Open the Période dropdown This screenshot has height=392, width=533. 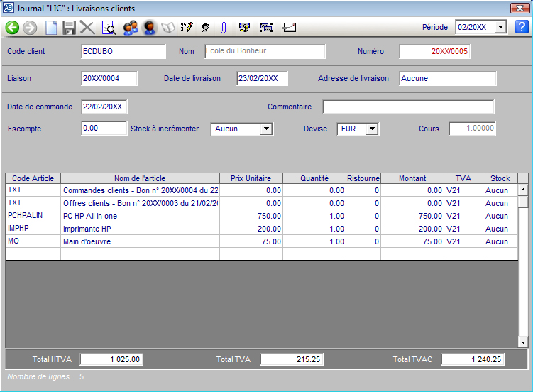tap(500, 27)
